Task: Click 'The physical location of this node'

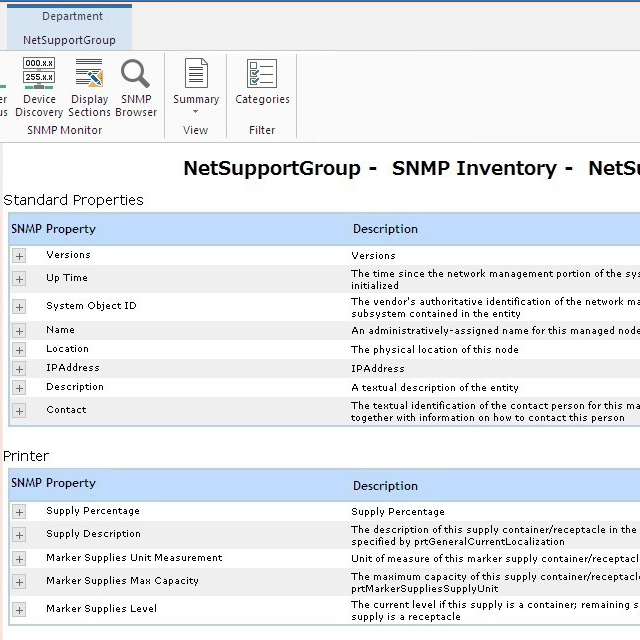Action: click(435, 350)
